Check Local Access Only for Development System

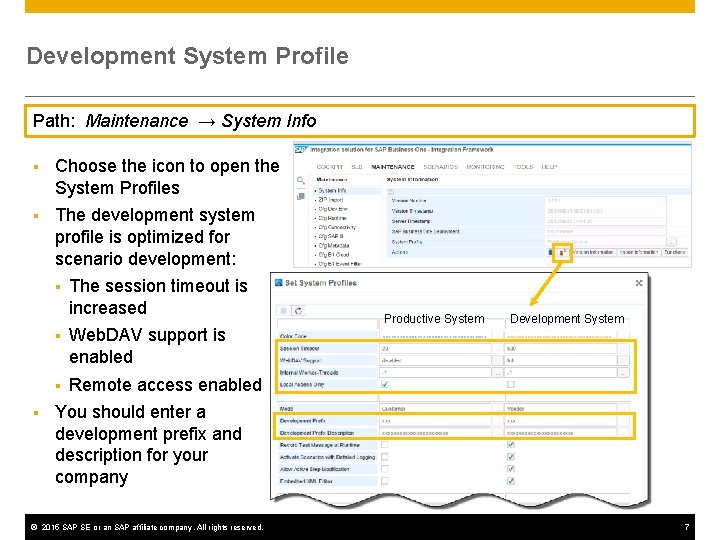point(511,384)
